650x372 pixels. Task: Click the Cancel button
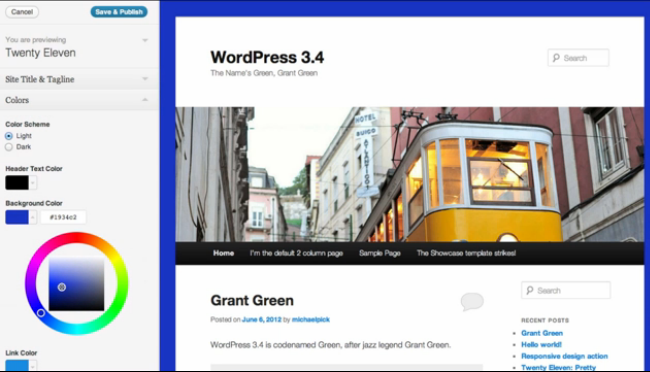22,12
